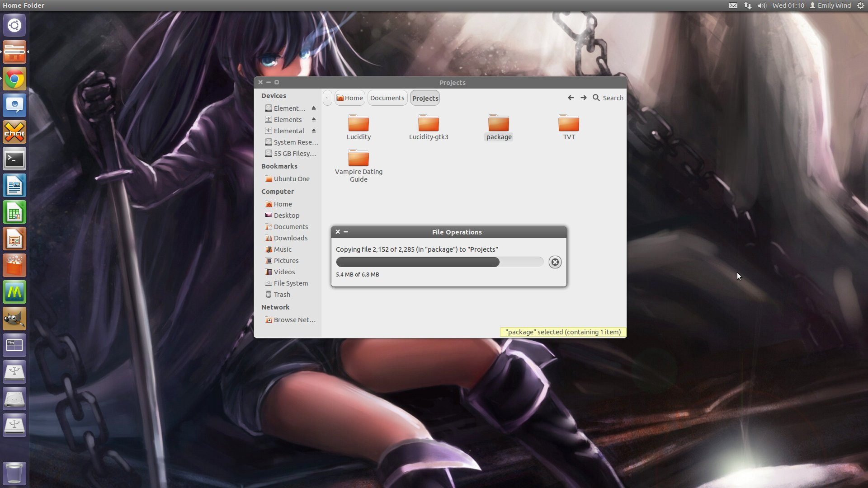868x488 pixels.
Task: Open Browse Network in sidebar
Action: click(290, 319)
